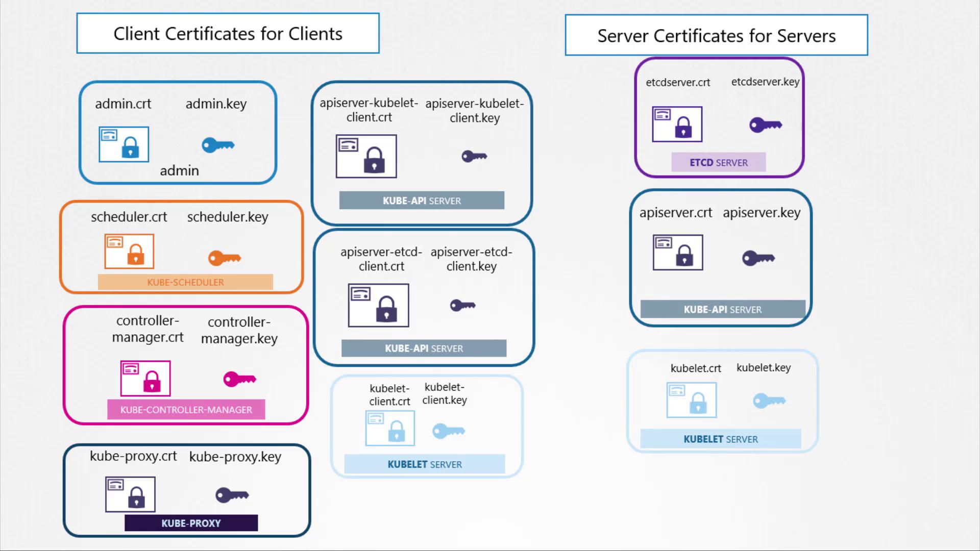Click the Server Certificates for Servers heading
The width and height of the screenshot is (980, 551).
(716, 36)
